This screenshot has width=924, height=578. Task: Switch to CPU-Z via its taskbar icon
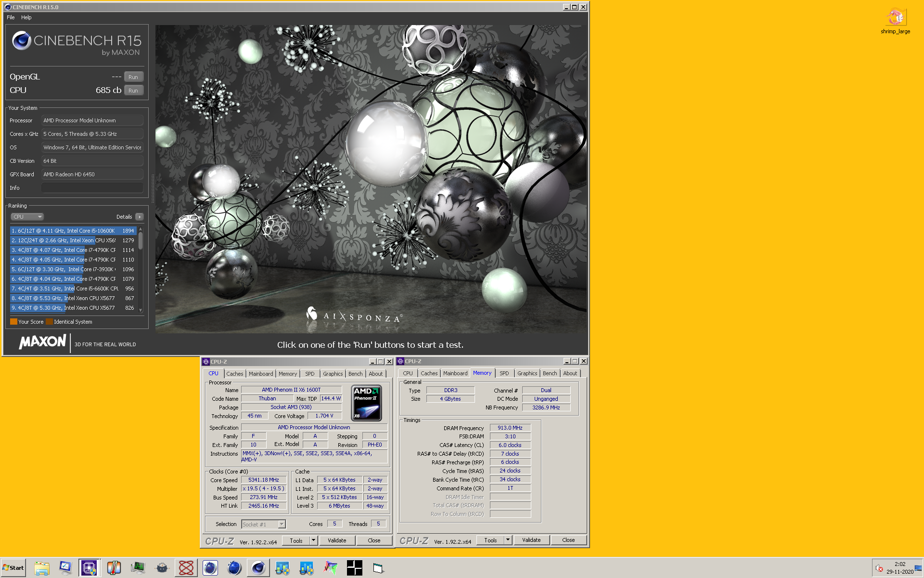click(90, 568)
